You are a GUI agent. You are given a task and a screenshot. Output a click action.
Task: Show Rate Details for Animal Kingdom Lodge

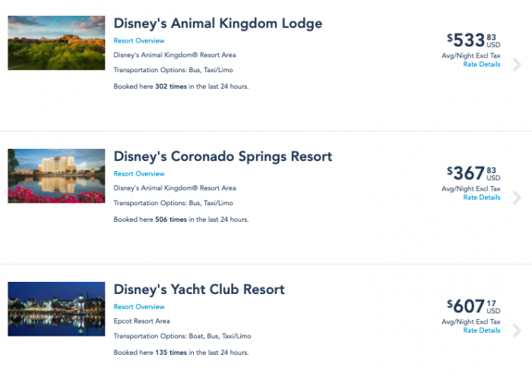[x=482, y=65]
